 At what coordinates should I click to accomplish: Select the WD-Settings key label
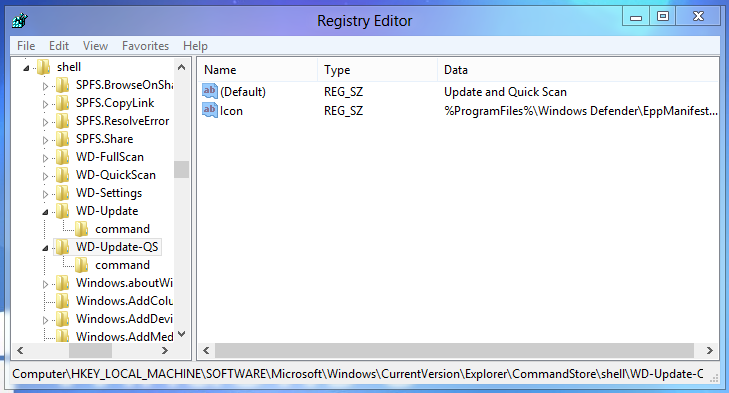[x=109, y=193]
